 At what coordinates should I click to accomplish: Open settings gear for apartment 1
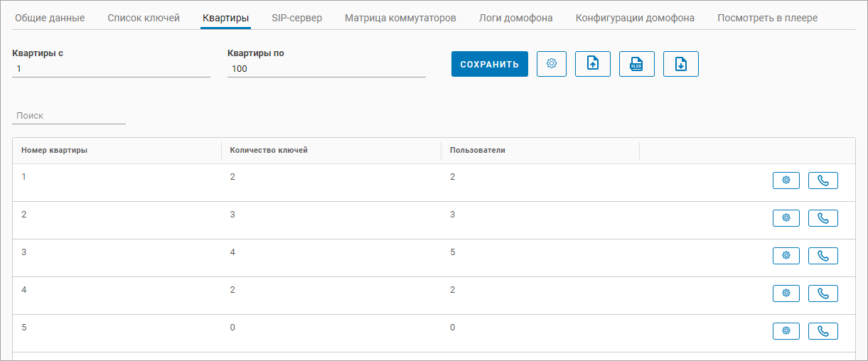point(786,180)
